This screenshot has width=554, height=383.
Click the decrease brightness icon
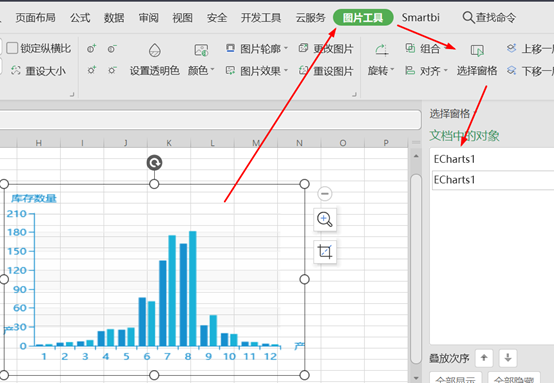[112, 70]
